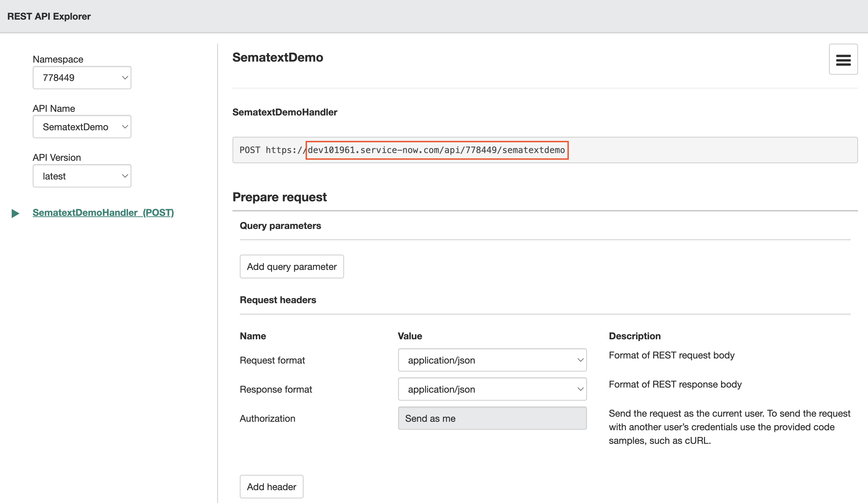
Task: Select the SematextDemo API Name menu item
Action: 82,126
